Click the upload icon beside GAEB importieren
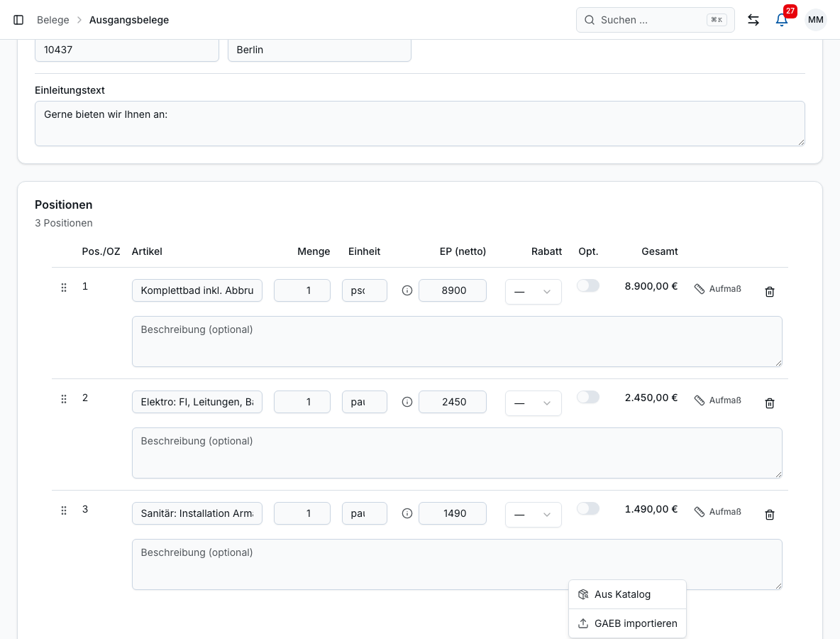The width and height of the screenshot is (840, 639). click(x=583, y=623)
